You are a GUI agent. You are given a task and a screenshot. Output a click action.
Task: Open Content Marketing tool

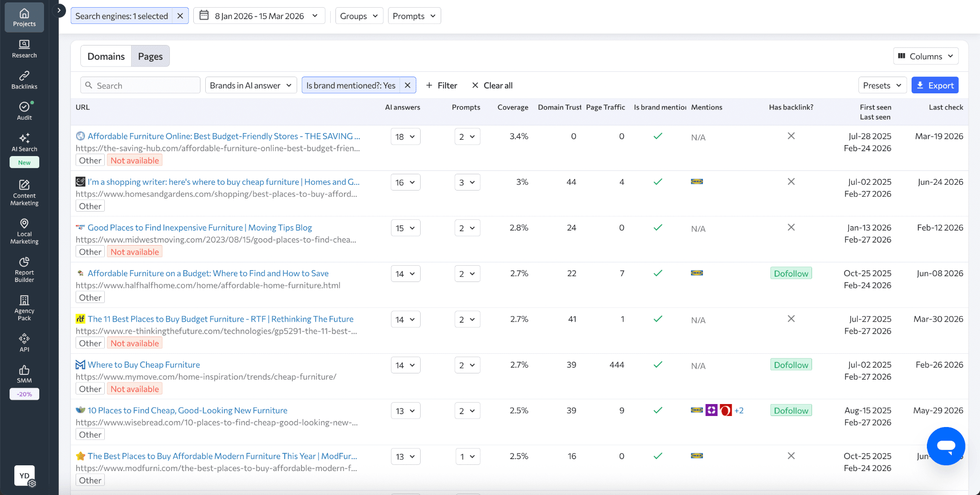coord(24,193)
